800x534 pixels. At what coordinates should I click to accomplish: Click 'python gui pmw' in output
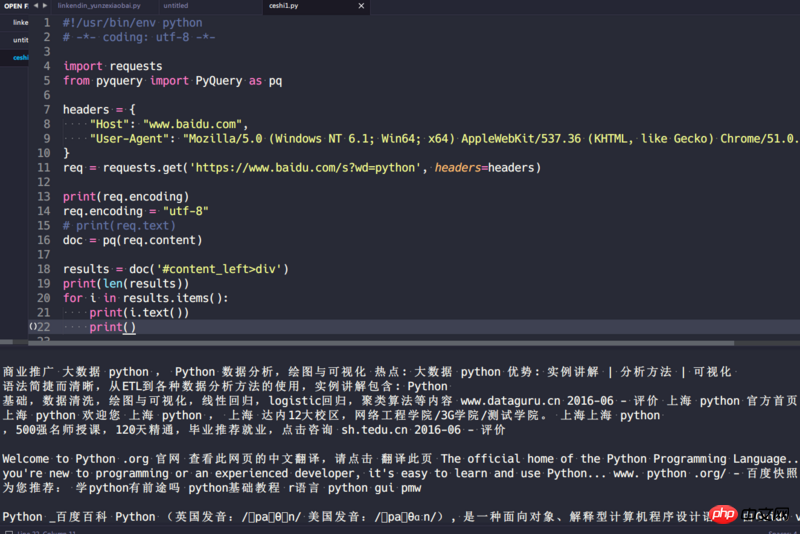pos(374,488)
